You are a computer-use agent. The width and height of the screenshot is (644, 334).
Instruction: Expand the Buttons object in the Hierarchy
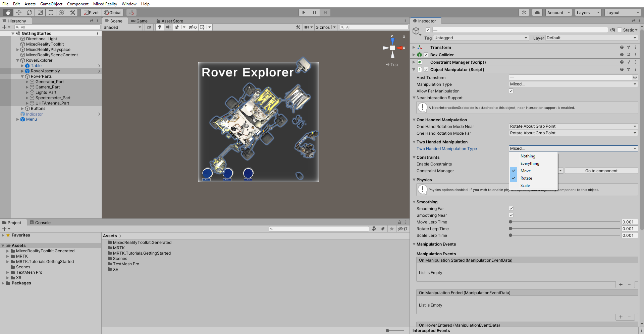pos(23,108)
